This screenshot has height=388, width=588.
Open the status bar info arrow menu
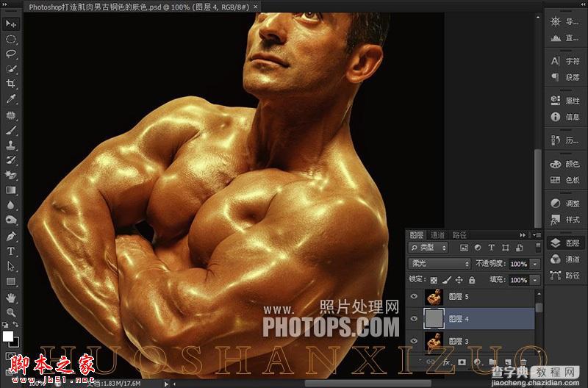166,384
